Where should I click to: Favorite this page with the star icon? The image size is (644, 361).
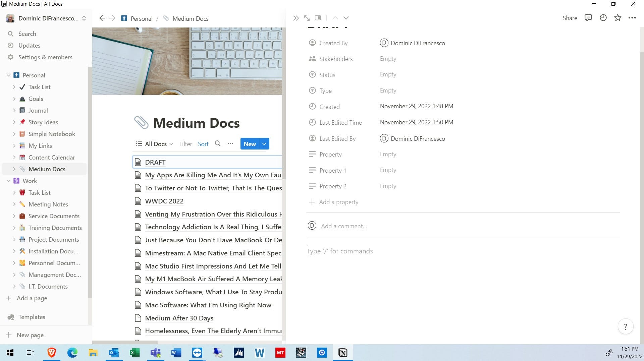(x=618, y=18)
